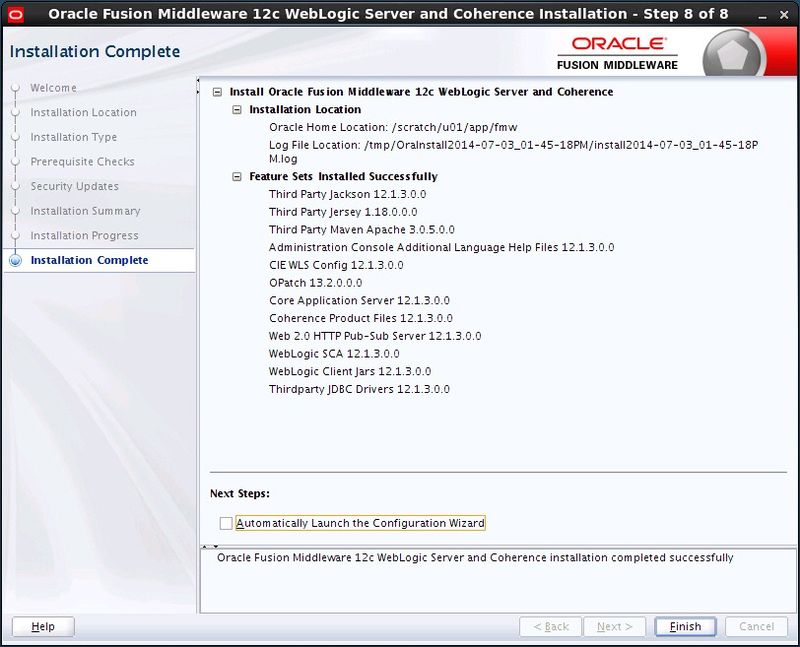Click the disabled Next button
800x647 pixels.
[x=614, y=627]
